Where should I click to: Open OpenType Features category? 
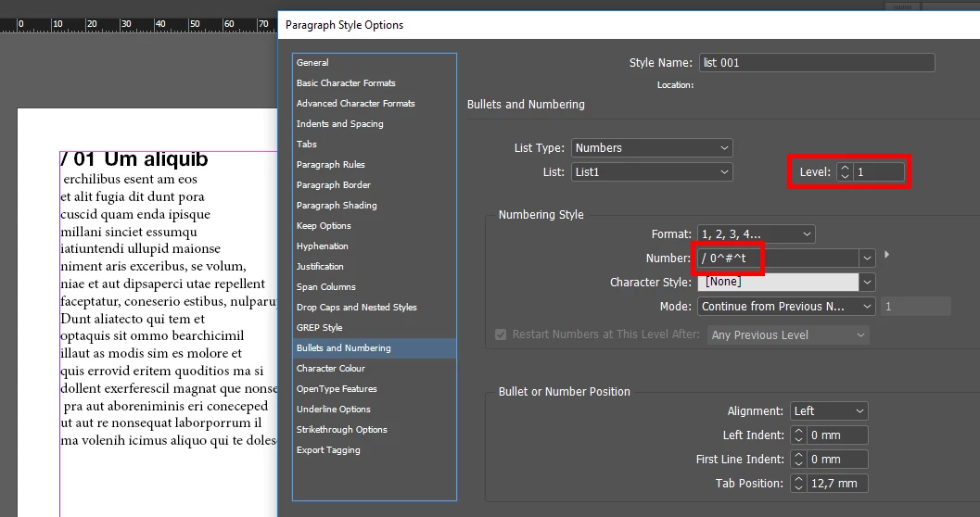pos(374,389)
